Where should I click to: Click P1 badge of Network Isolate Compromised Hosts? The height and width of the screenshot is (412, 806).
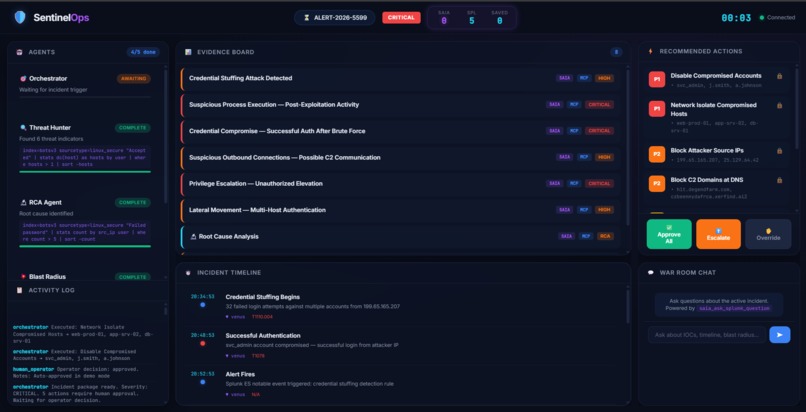coord(656,109)
